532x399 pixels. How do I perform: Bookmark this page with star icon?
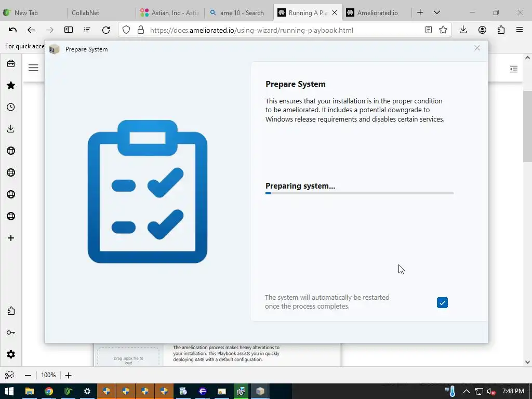pyautogui.click(x=443, y=30)
